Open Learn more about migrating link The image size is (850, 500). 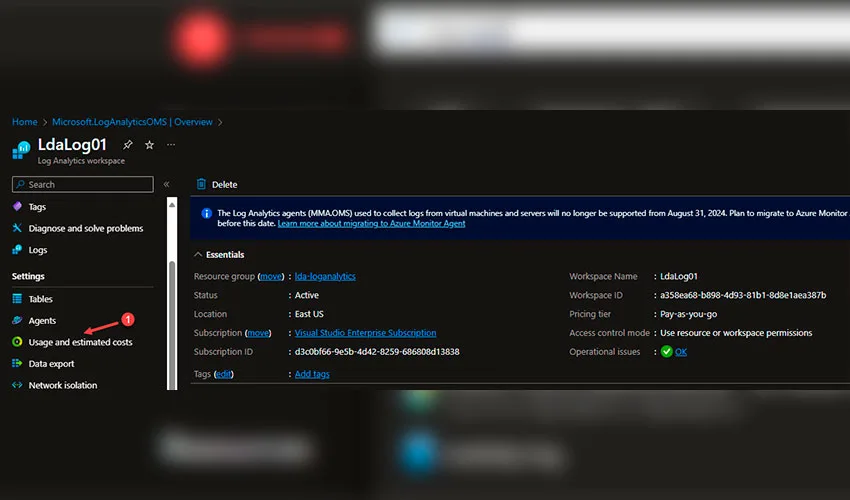(371, 223)
